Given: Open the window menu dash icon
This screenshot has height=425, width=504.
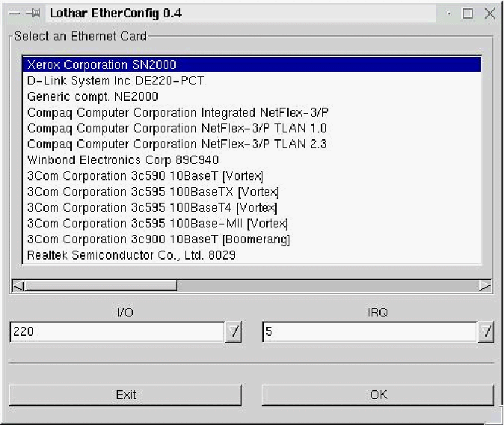Looking at the screenshot, I should (x=14, y=13).
